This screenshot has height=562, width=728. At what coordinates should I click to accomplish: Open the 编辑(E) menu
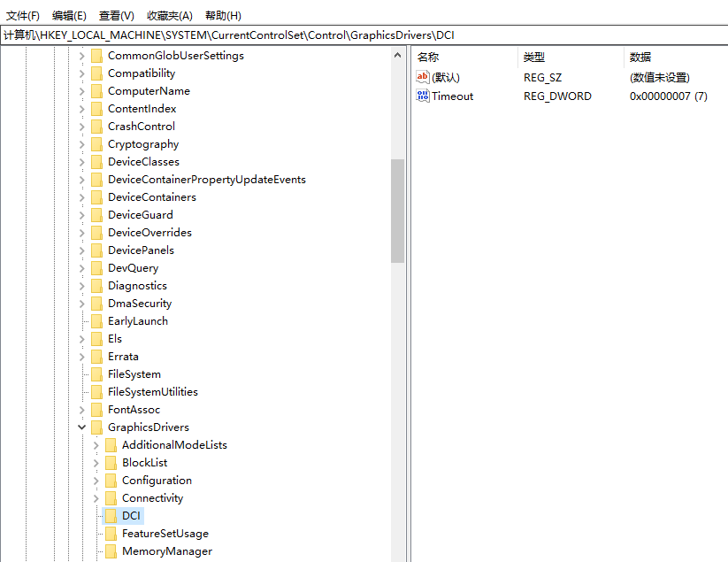click(x=69, y=15)
